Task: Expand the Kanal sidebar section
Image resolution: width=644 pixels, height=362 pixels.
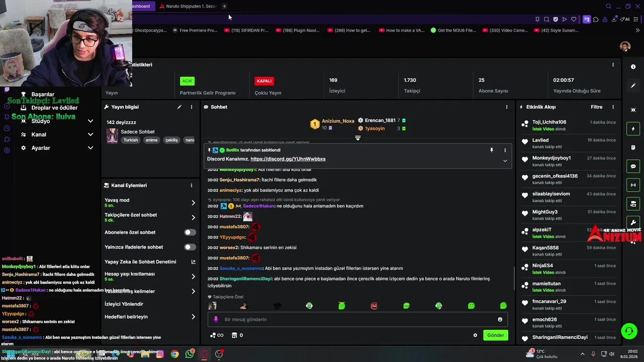Action: pos(91,134)
